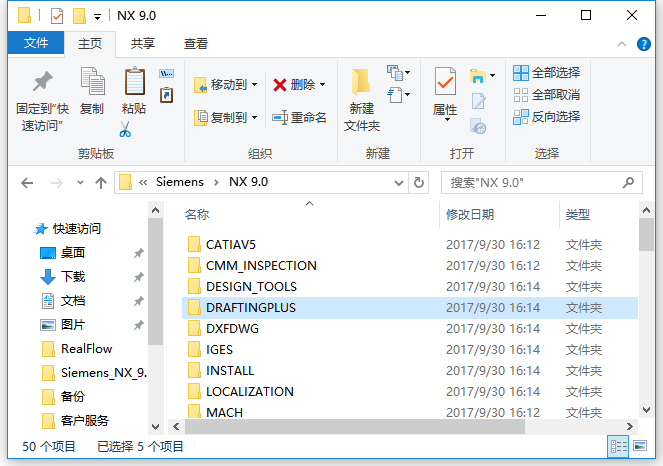Image resolution: width=663 pixels, height=466 pixels.
Task: Open the Copy to dropdown
Action: click(226, 117)
